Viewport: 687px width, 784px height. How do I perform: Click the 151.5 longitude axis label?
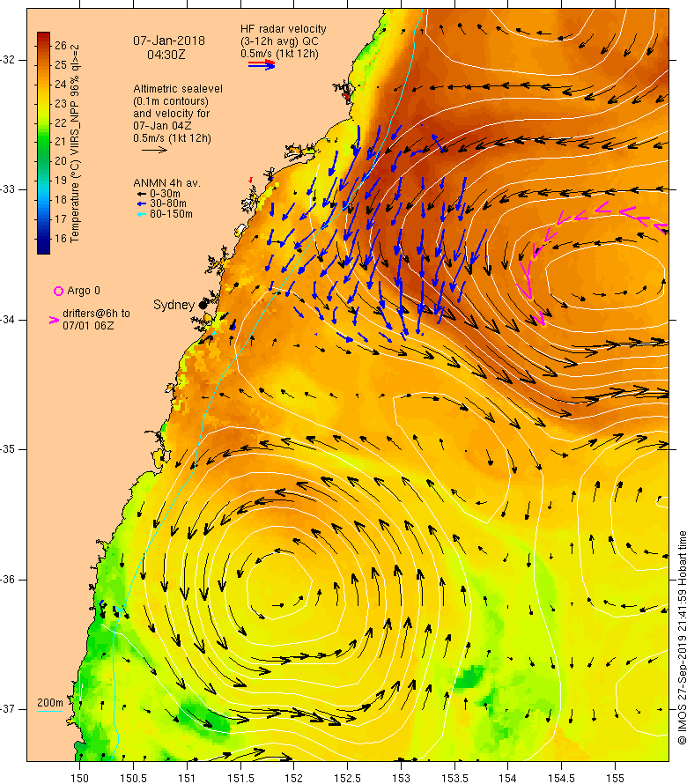click(240, 778)
